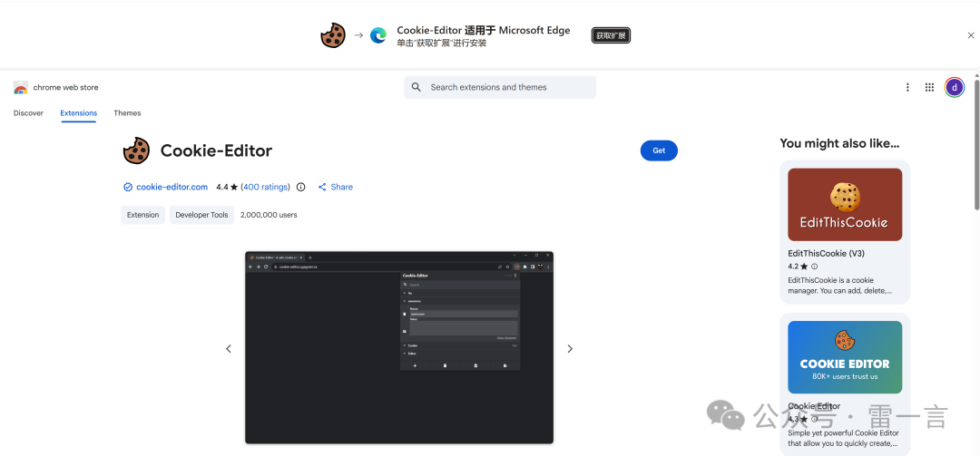
Task: Click the ratings info icon
Action: click(300, 187)
